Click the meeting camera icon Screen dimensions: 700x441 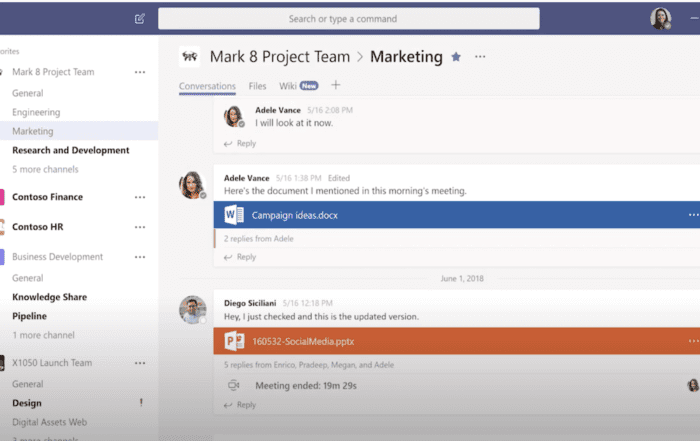point(233,385)
